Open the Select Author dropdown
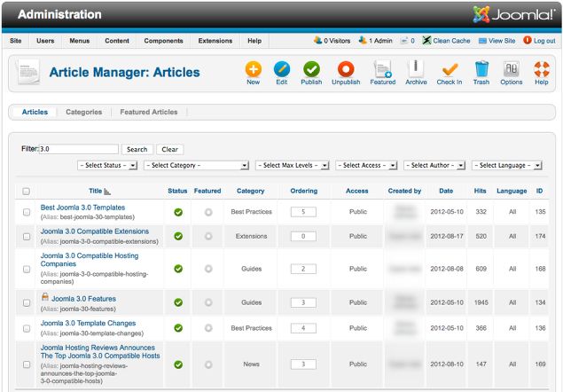This screenshot has width=563, height=392. [434, 165]
